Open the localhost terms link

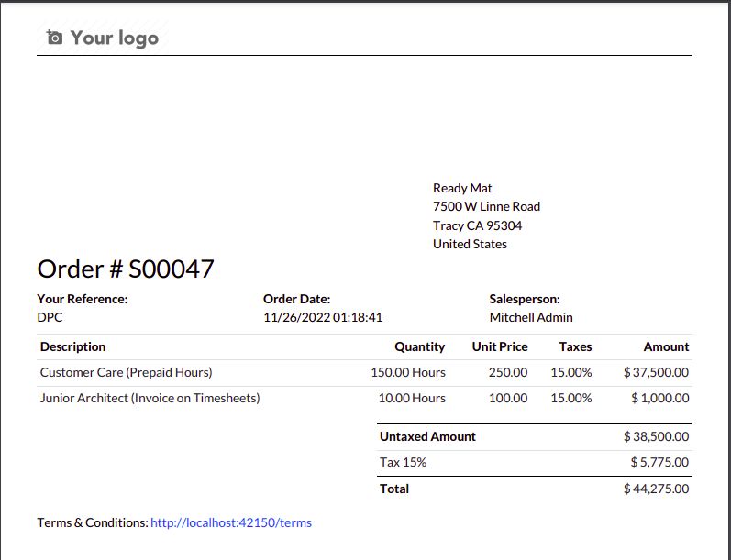pyautogui.click(x=231, y=522)
